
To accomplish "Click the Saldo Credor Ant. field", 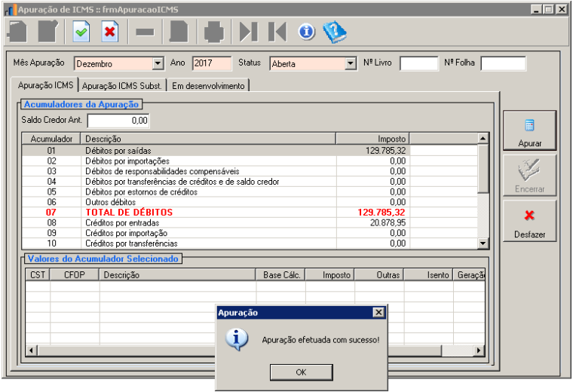I will pyautogui.click(x=118, y=121).
